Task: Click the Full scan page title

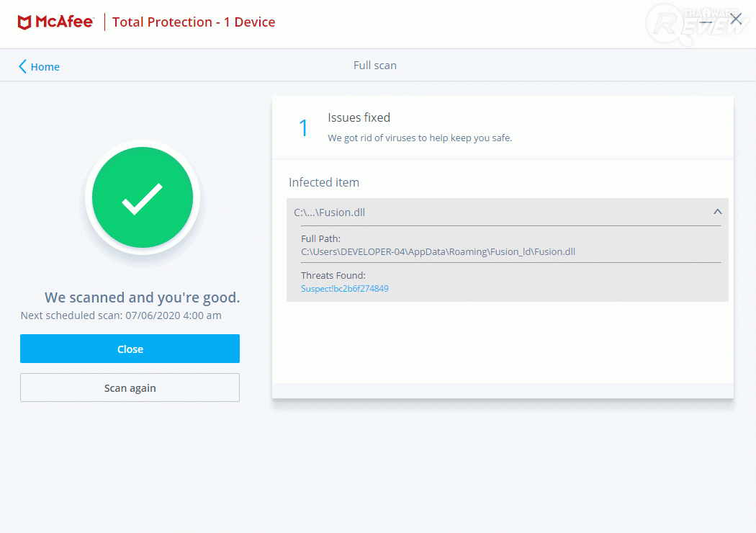Action: pos(374,66)
